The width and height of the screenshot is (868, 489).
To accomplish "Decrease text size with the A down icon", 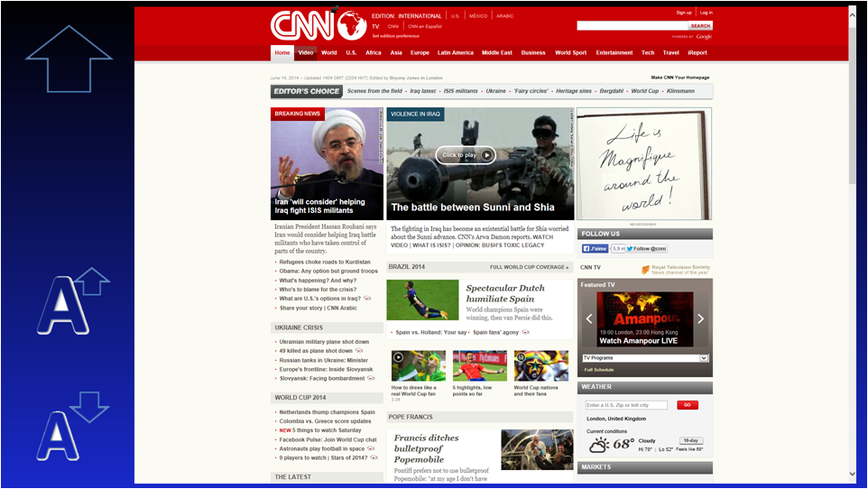I will pyautogui.click(x=72, y=426).
